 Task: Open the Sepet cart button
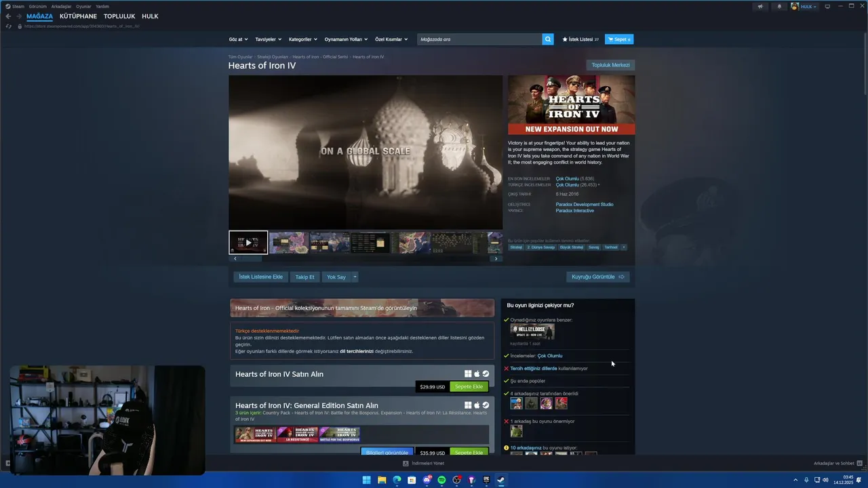(x=619, y=39)
